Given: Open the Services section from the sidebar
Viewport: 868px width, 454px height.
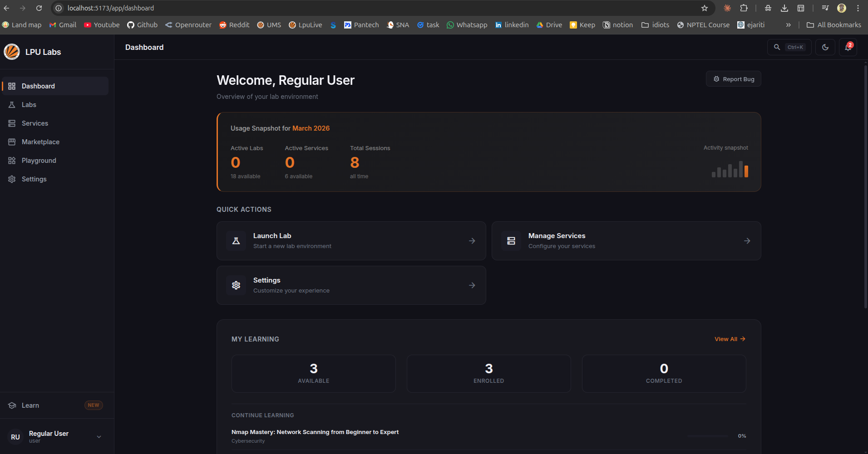Looking at the screenshot, I should [12, 123].
